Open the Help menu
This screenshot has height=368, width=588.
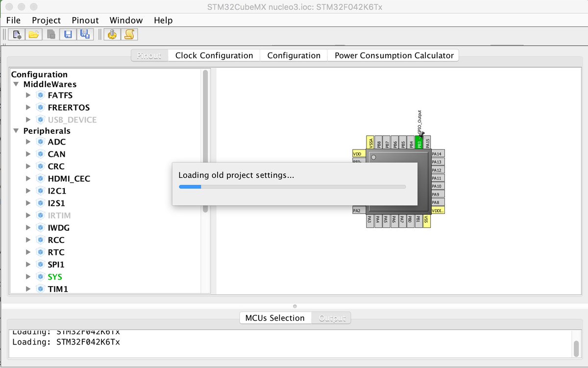pyautogui.click(x=163, y=20)
